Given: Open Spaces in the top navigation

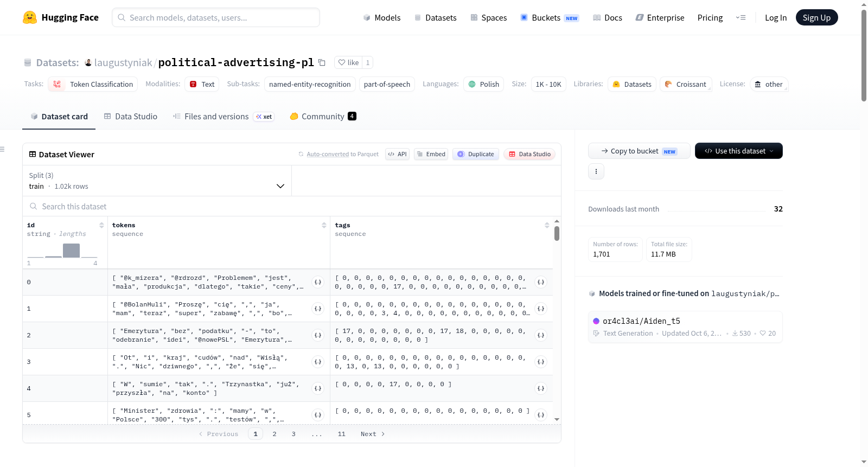Looking at the screenshot, I should pos(489,18).
